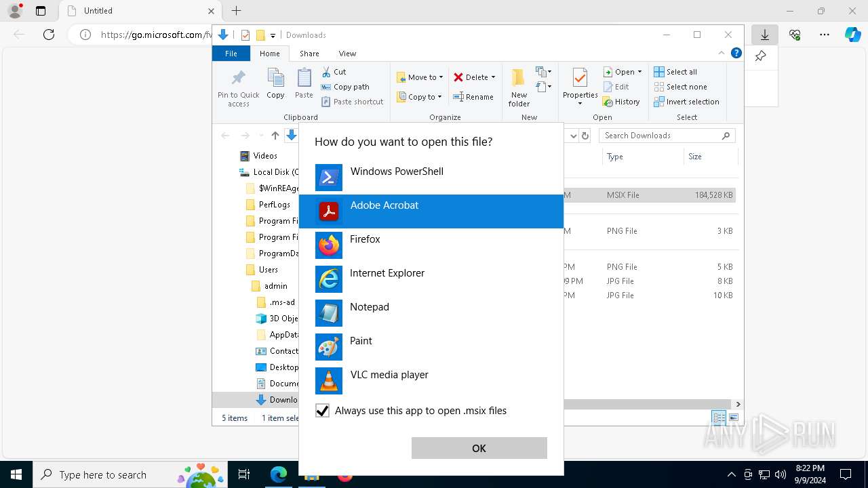Pick Firefox from the app list
The height and width of the screenshot is (488, 868).
431,245
